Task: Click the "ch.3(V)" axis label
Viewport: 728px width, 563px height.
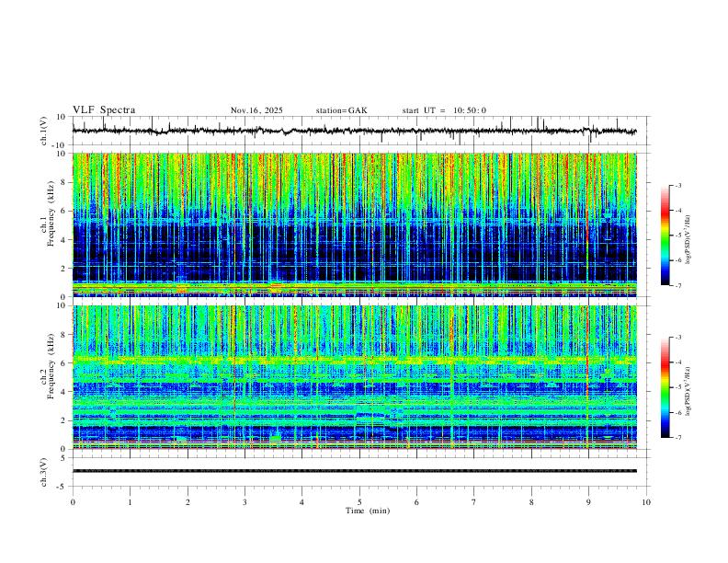Action: (44, 472)
